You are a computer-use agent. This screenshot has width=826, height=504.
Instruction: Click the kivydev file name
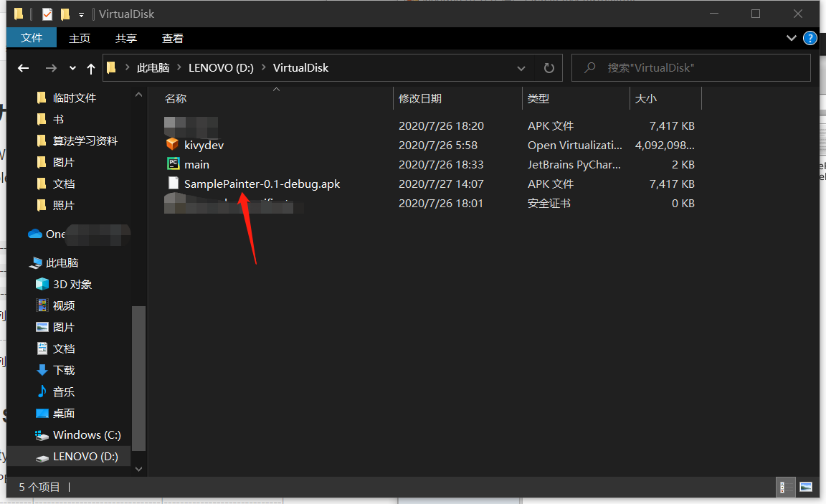click(204, 145)
